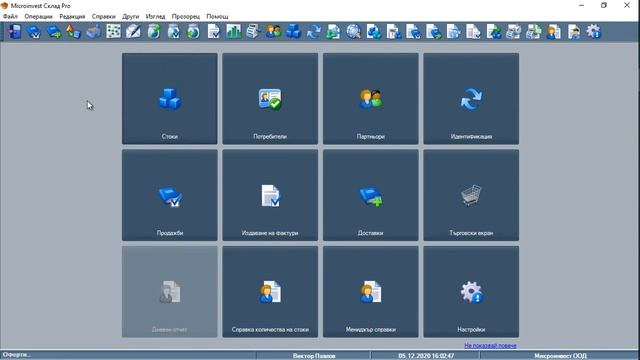
Task: Click the exit door icon in toolbar
Action: click(14, 31)
